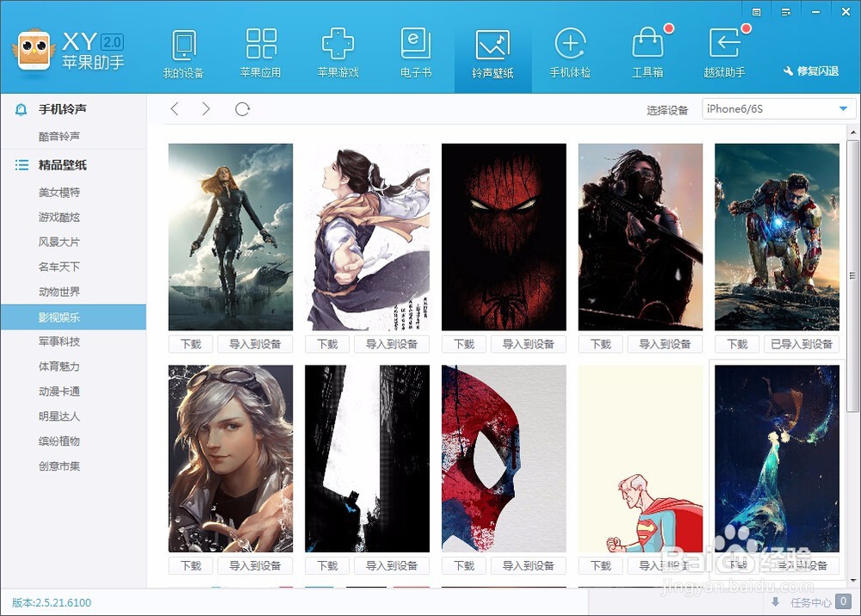
Task: Open the 我的设备 device icon
Action: click(183, 55)
